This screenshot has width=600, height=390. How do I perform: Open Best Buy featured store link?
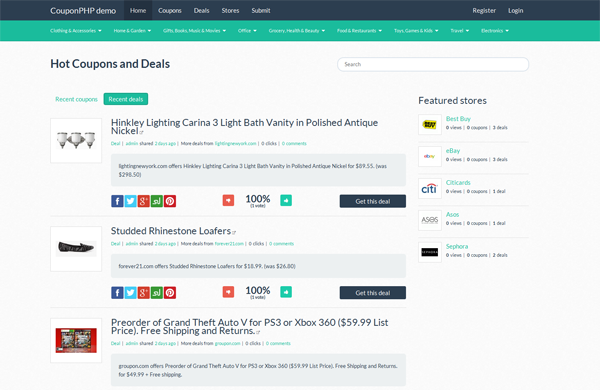click(x=458, y=119)
